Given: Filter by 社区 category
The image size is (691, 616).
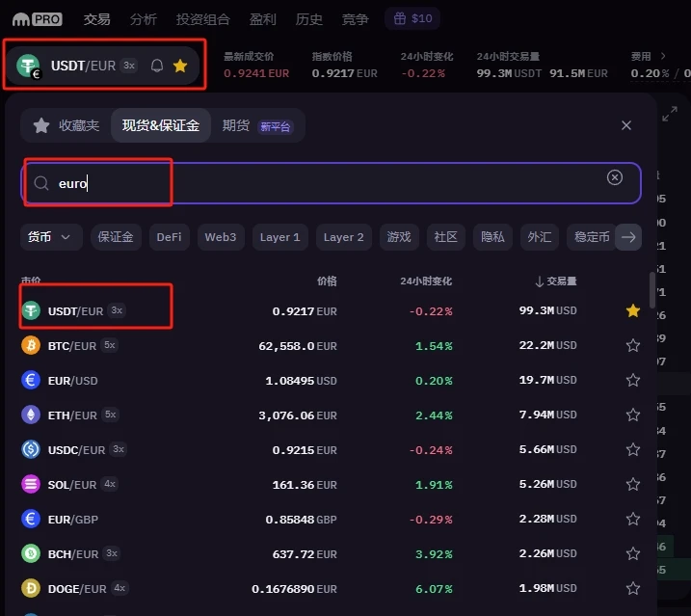Looking at the screenshot, I should point(446,237).
